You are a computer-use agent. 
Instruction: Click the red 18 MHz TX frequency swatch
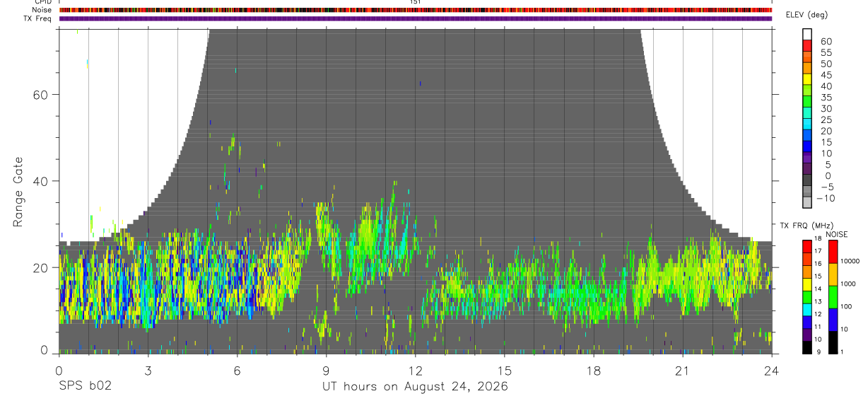click(807, 246)
